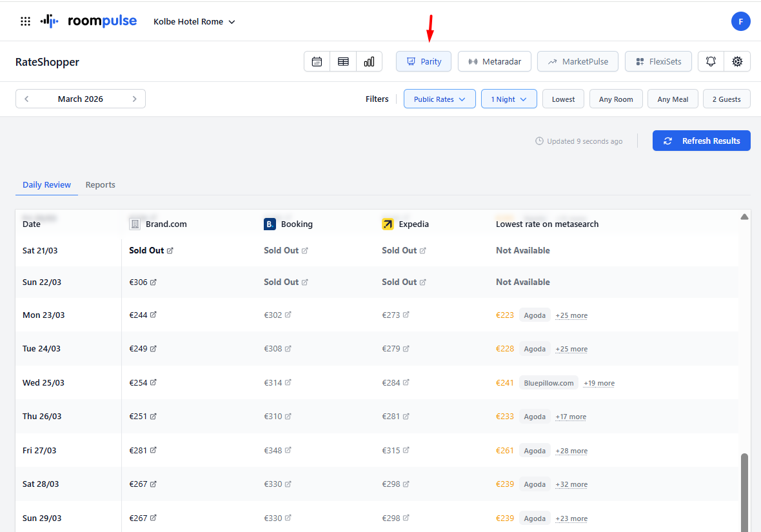Click the Agoda tag for Mon 23/03
Viewport: 761px width, 532px height.
click(535, 315)
